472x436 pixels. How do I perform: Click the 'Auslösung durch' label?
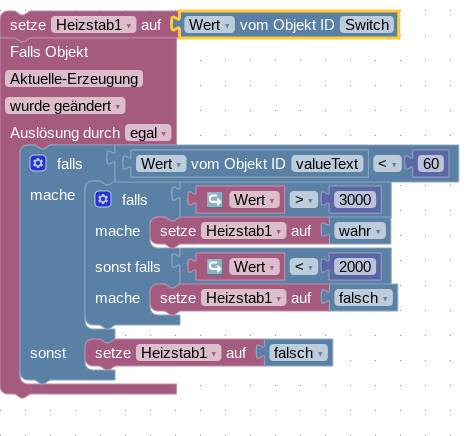point(65,133)
